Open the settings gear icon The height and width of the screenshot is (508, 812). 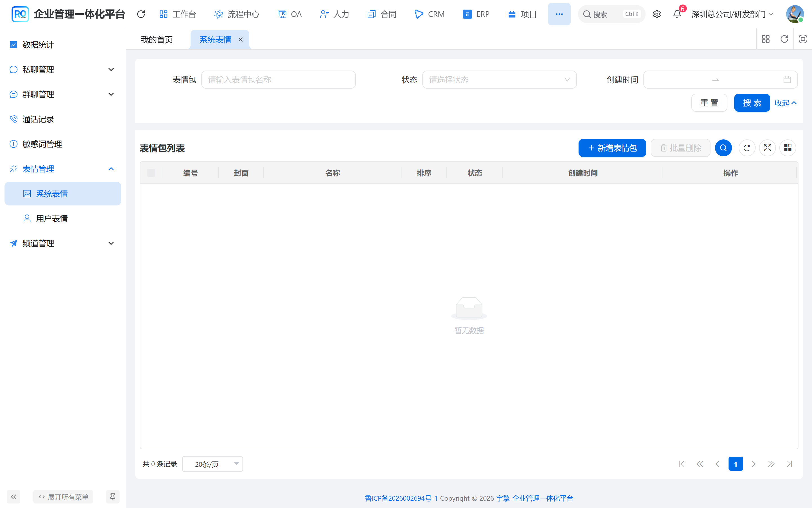(x=657, y=14)
